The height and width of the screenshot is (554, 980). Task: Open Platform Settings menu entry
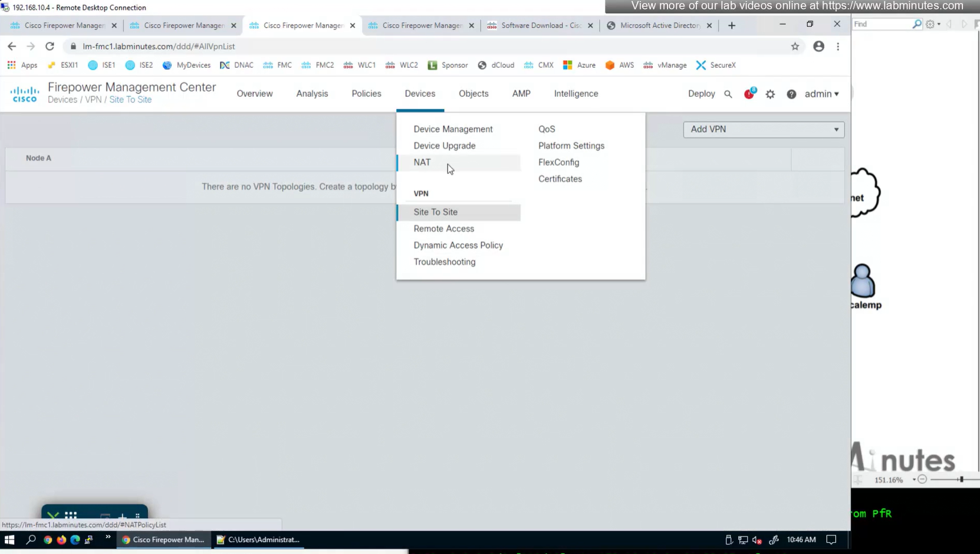click(571, 146)
